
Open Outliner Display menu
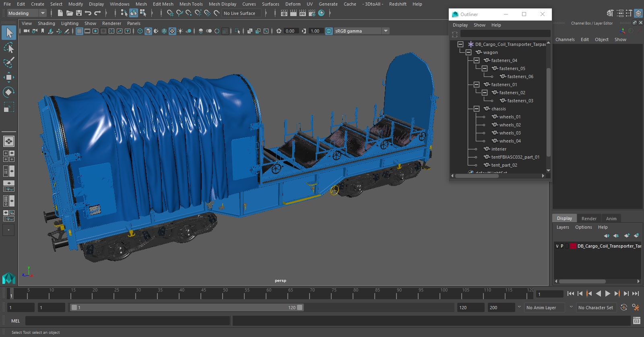(x=460, y=25)
